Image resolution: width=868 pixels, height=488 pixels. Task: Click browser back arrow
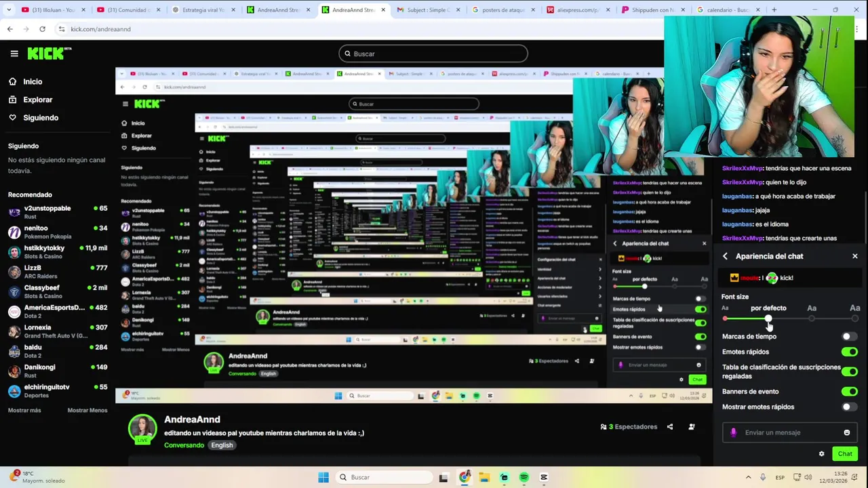point(9,29)
